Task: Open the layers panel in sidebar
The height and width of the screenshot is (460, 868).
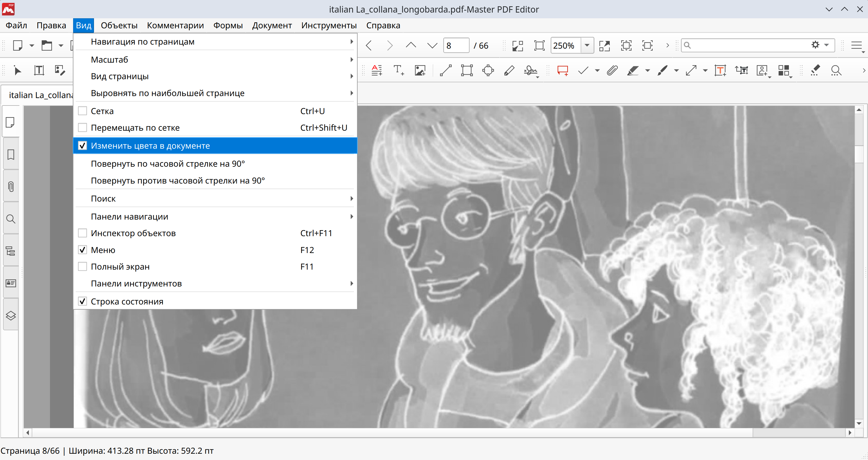Action: click(x=11, y=316)
